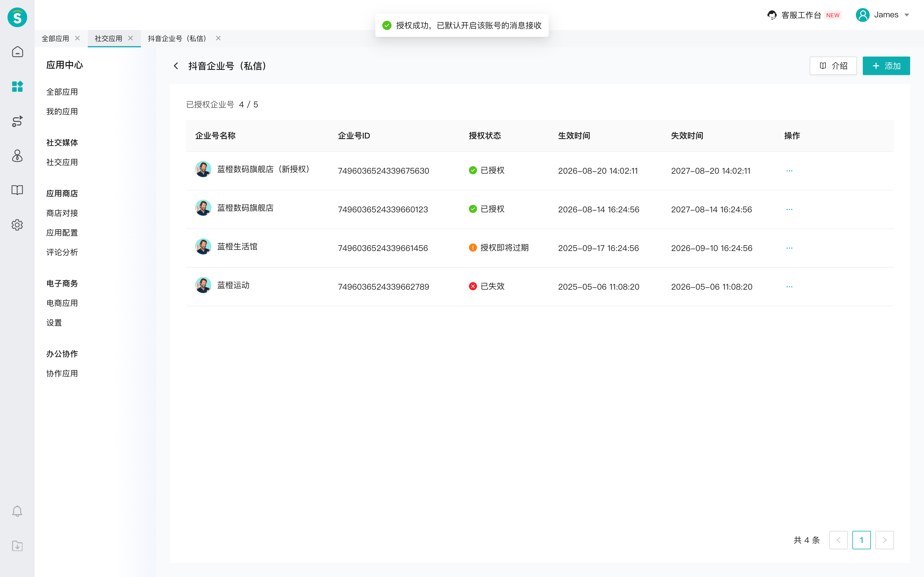The height and width of the screenshot is (577, 924).
Task: Switch to the 全部应用 tab
Action: [x=55, y=39]
